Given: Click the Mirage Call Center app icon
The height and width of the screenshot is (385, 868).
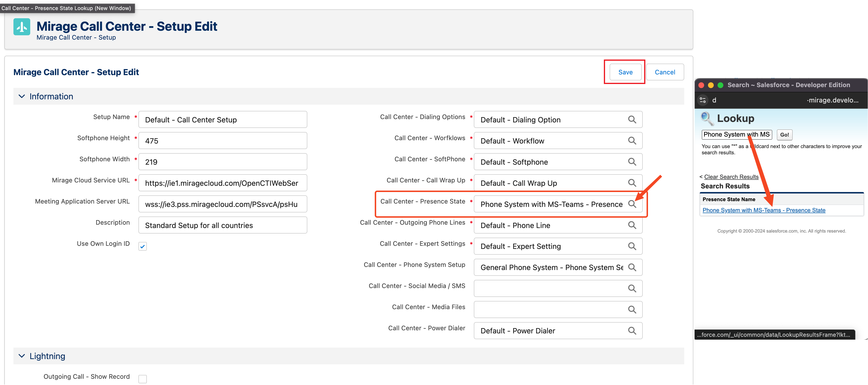Looking at the screenshot, I should click(22, 27).
